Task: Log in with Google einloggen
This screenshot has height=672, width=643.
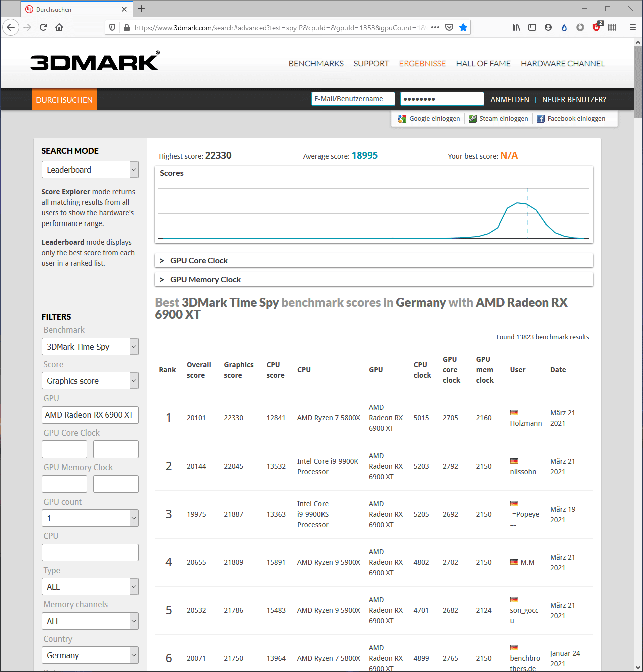Action: [x=429, y=119]
